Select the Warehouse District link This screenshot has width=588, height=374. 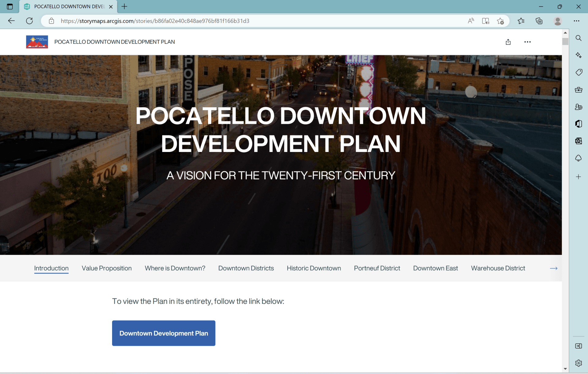tap(498, 268)
